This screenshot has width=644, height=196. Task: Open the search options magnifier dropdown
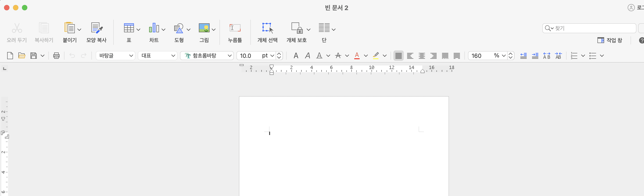click(x=549, y=28)
